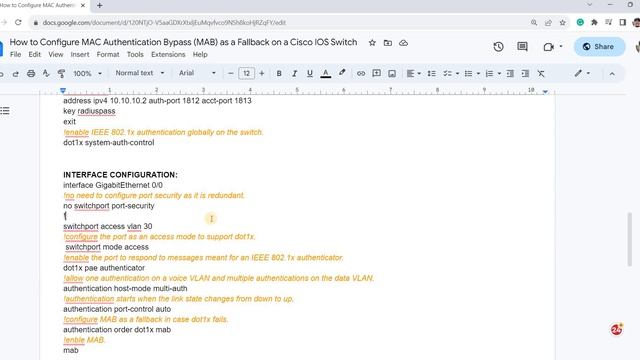
Task: Toggle the browser side panel
Action: tap(623, 22)
